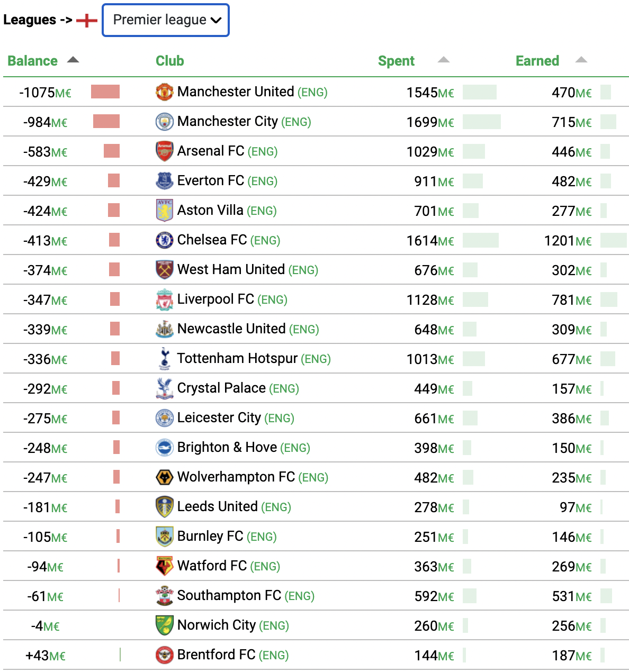
Task: Click the Tottenham Hotspur cockerel crest
Action: (x=165, y=358)
